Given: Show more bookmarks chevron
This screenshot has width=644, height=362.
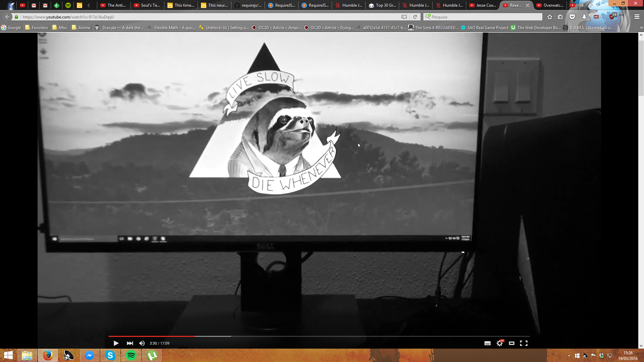Looking at the screenshot, I should (641, 28).
